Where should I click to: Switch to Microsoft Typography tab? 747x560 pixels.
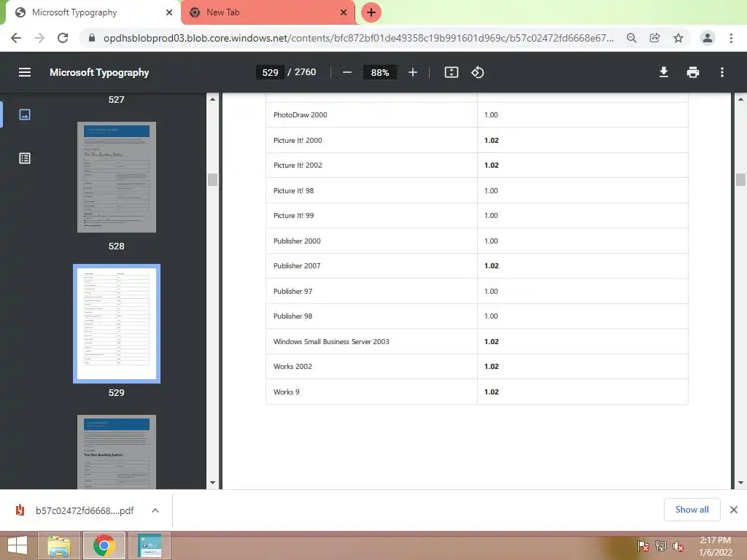[x=90, y=12]
